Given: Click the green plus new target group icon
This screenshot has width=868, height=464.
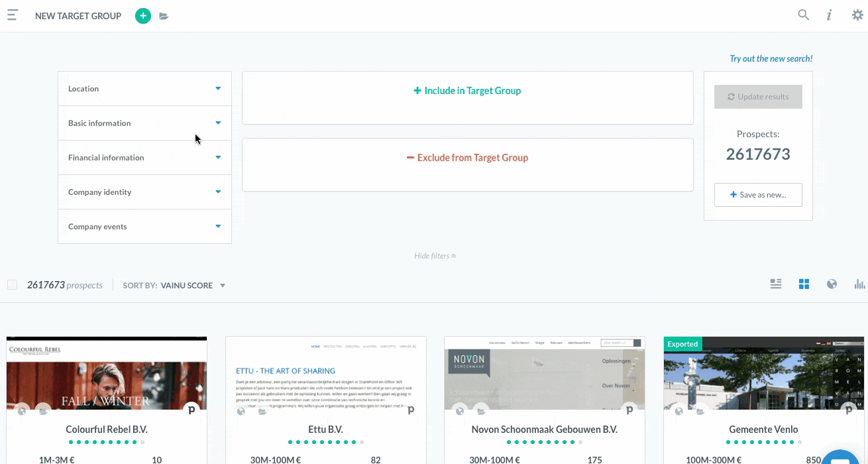Looking at the screenshot, I should tap(142, 16).
